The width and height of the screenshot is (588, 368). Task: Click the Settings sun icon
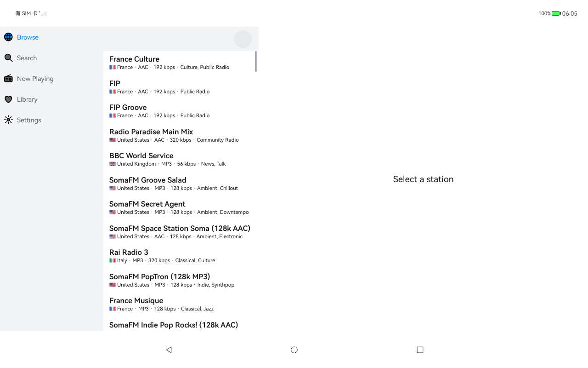click(8, 120)
